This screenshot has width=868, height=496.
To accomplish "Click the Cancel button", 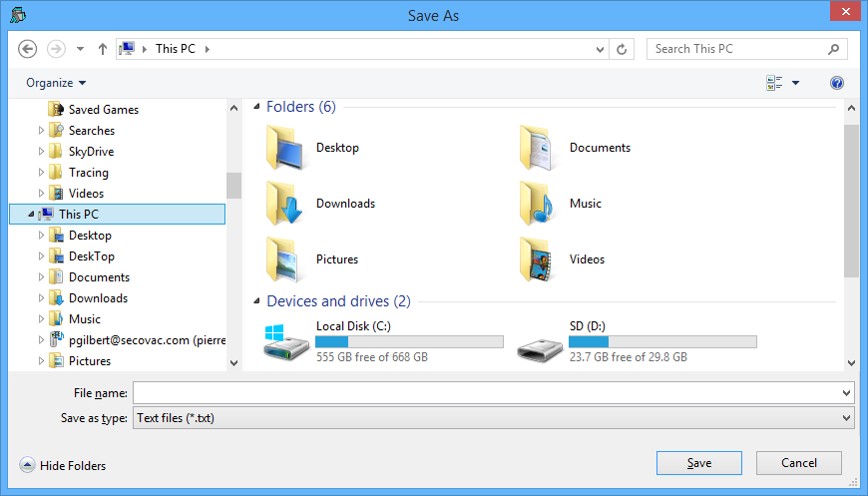I will click(x=799, y=463).
